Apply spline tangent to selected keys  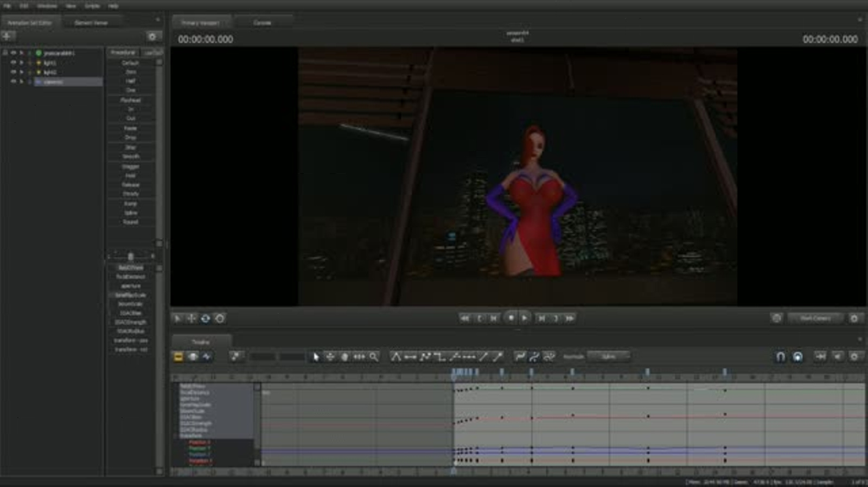tap(396, 356)
